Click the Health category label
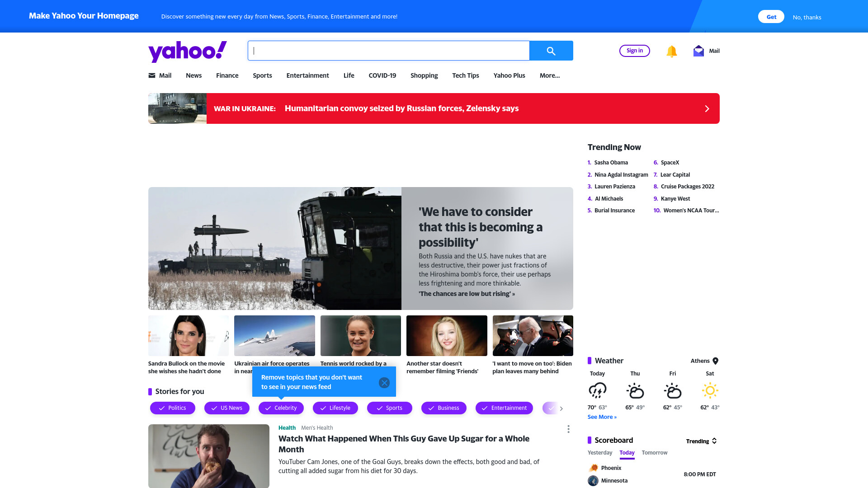The height and width of the screenshot is (488, 868). [x=287, y=428]
